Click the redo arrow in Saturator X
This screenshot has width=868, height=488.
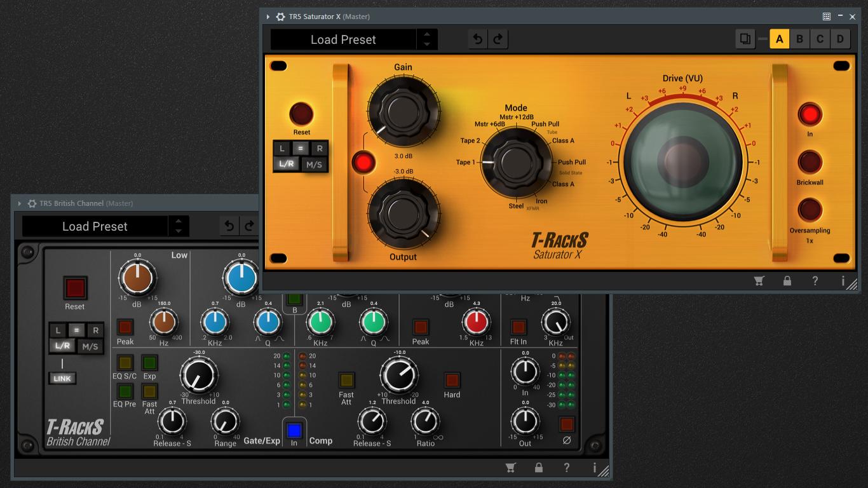(498, 39)
